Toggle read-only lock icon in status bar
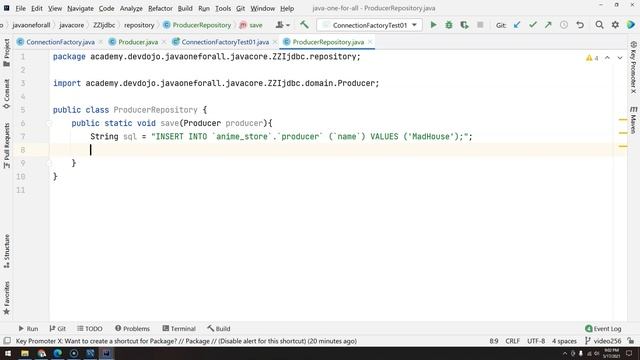The width and height of the screenshot is (640, 360). (x=631, y=341)
